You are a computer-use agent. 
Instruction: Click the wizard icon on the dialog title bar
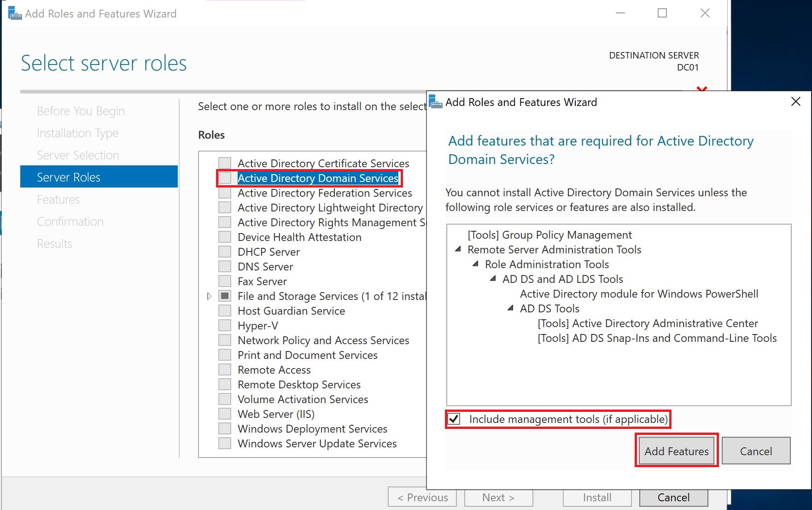[x=435, y=102]
